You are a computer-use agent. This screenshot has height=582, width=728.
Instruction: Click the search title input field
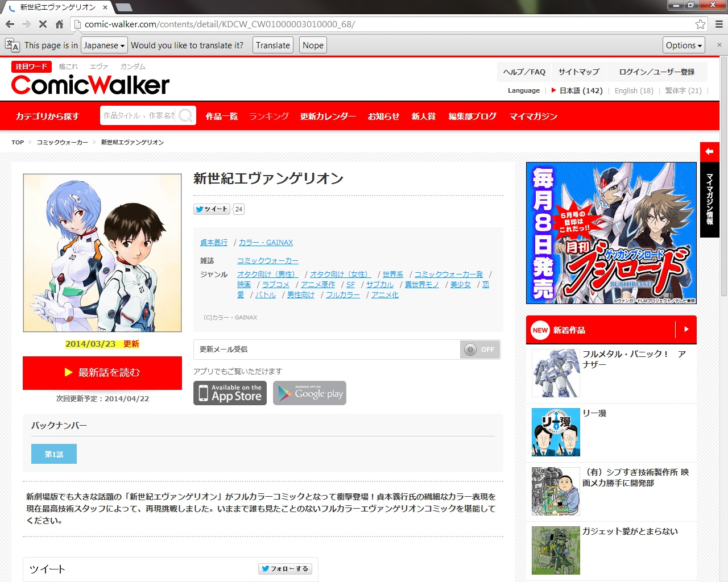tap(139, 116)
